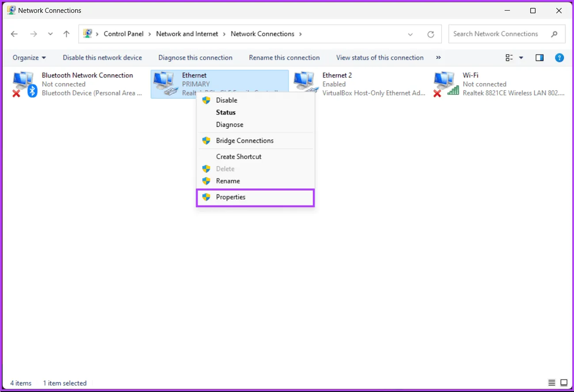Go up one folder level arrow
The height and width of the screenshot is (392, 574).
coord(66,34)
